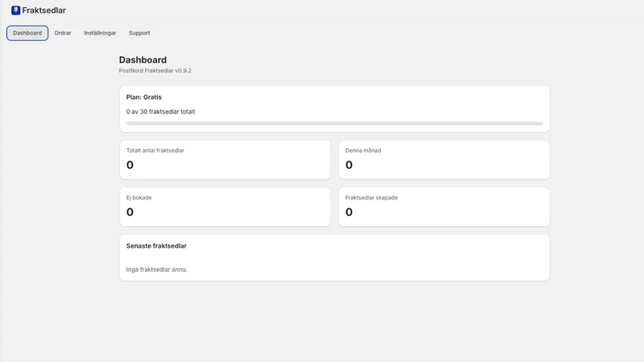Viewport: 644px width, 362px height.
Task: Click the Fraktsedlar app logo icon
Action: [15, 10]
